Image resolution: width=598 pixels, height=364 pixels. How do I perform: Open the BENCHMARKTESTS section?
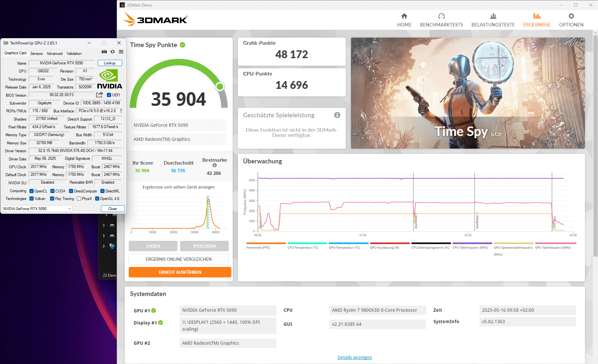(441, 20)
